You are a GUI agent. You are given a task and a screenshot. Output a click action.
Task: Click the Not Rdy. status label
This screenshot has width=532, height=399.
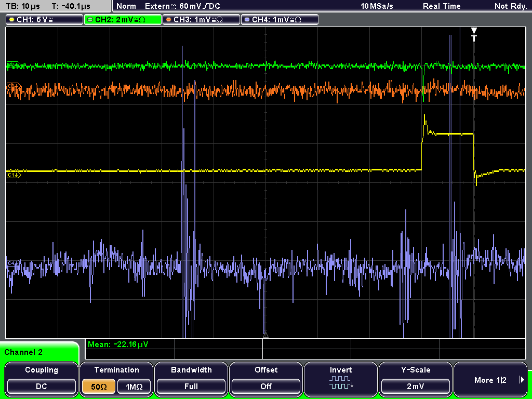click(510, 6)
